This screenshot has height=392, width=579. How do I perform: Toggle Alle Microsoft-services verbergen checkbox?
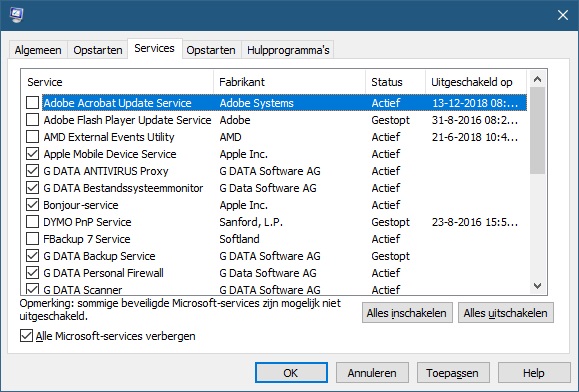tap(26, 336)
